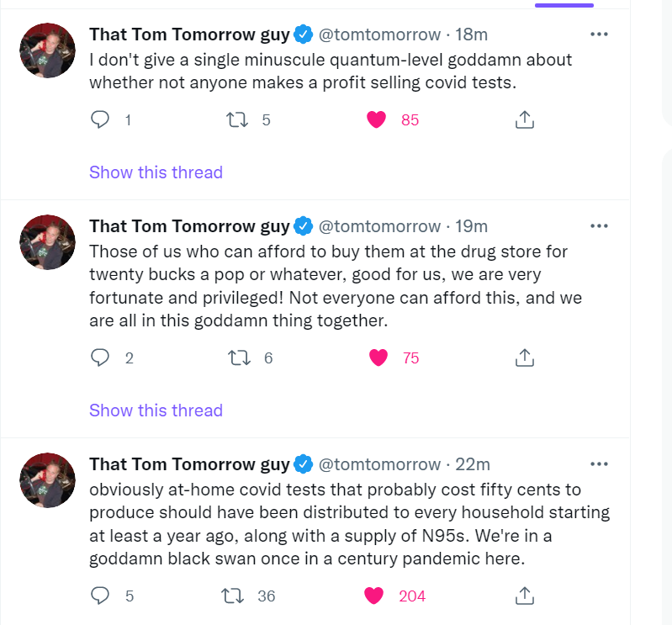Image resolution: width=672 pixels, height=625 pixels.
Task: Open more options on the 18m tweet
Action: click(599, 34)
